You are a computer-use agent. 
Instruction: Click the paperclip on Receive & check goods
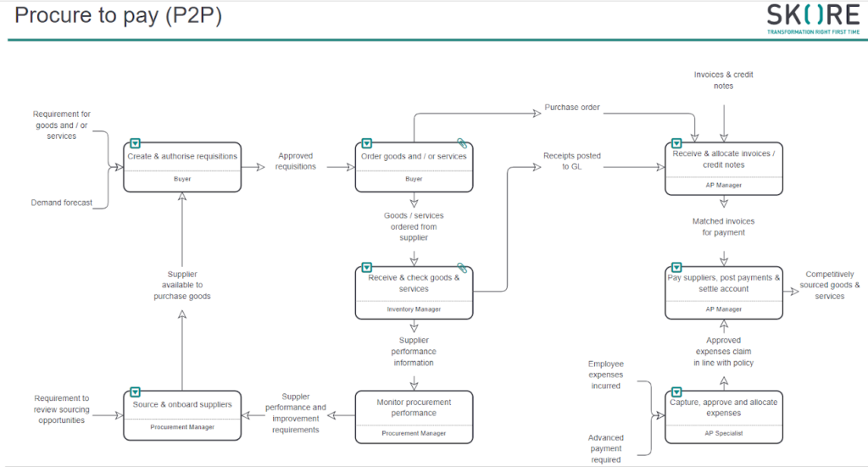coord(462,268)
